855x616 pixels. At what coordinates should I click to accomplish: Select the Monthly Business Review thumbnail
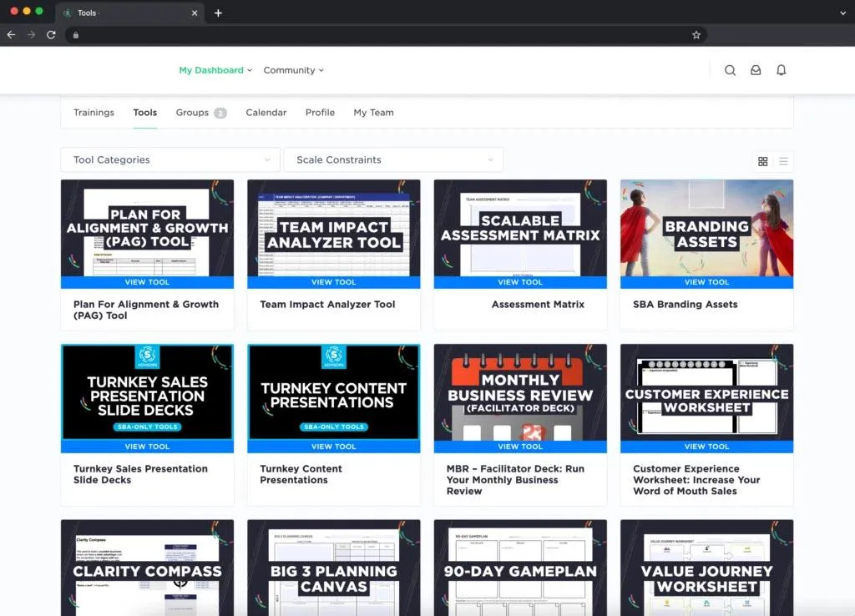[520, 391]
